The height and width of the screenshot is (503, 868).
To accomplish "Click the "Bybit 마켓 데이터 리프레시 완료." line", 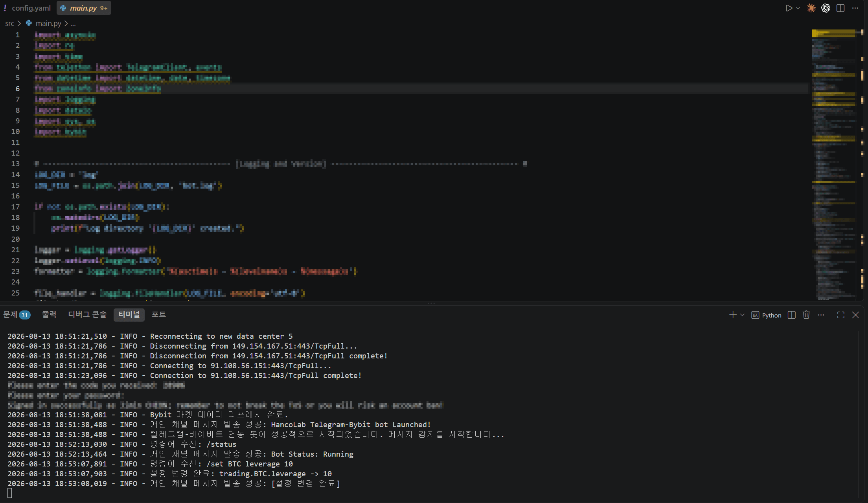I will [148, 415].
